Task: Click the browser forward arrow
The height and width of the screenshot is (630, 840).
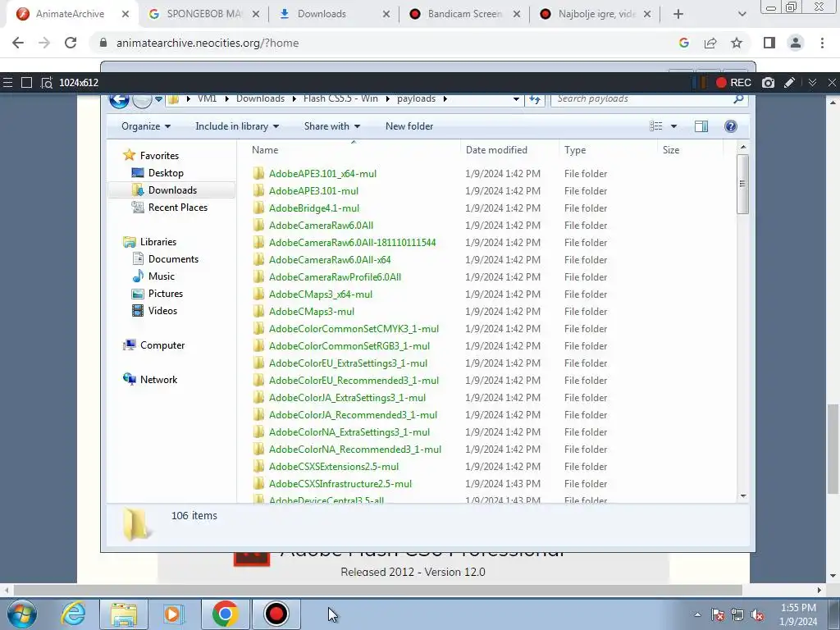Action: [44, 43]
